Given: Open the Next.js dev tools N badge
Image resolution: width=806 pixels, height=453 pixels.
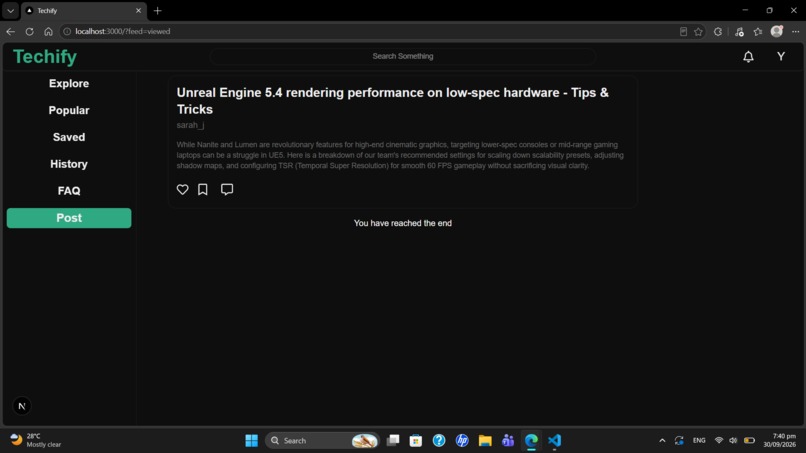Looking at the screenshot, I should click(x=22, y=406).
